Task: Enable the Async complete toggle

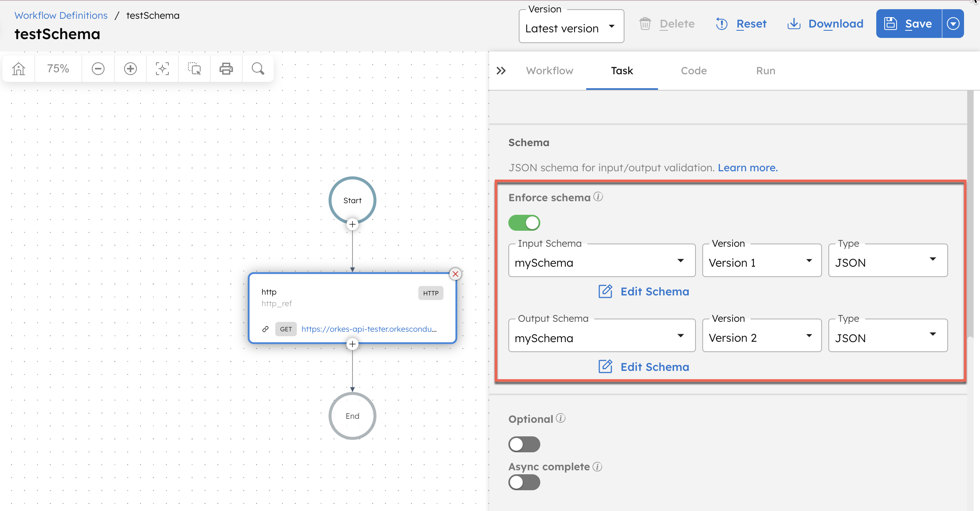Action: point(524,482)
